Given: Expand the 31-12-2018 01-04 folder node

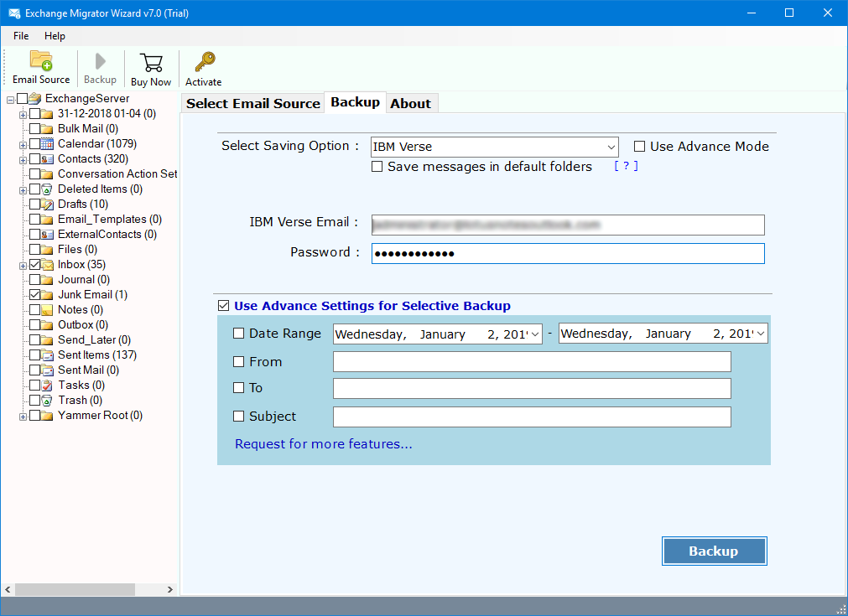Looking at the screenshot, I should pos(23,115).
